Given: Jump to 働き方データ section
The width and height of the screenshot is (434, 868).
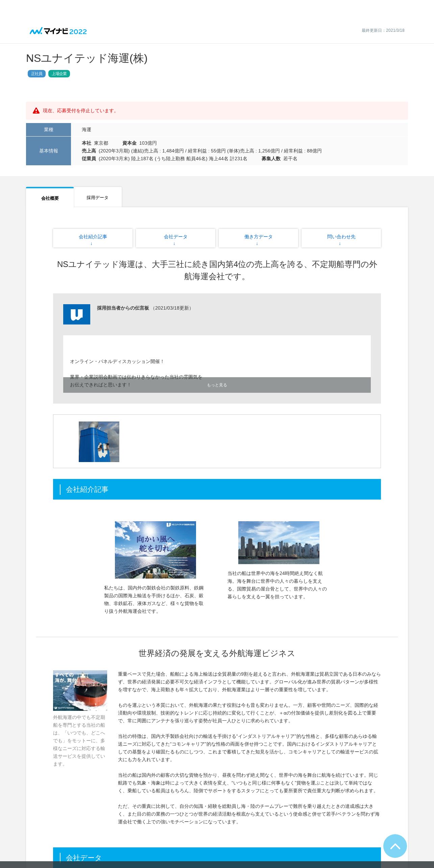Looking at the screenshot, I should coord(258,238).
